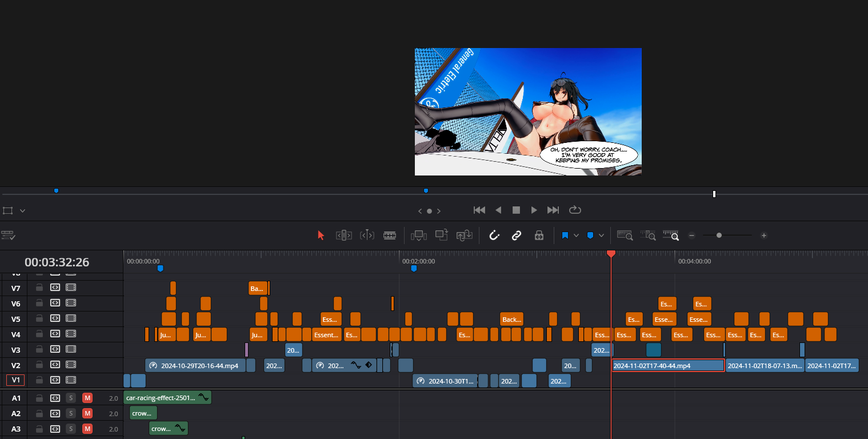Activate the Trim Edit Mode tool

pyautogui.click(x=343, y=236)
